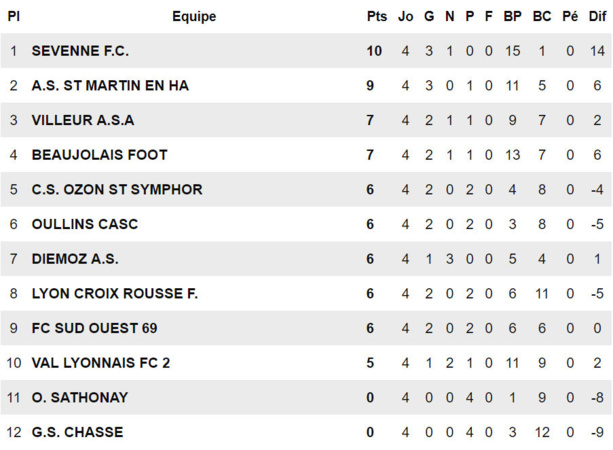The image size is (613, 450).
Task: Click the Pl column header
Action: point(14,16)
